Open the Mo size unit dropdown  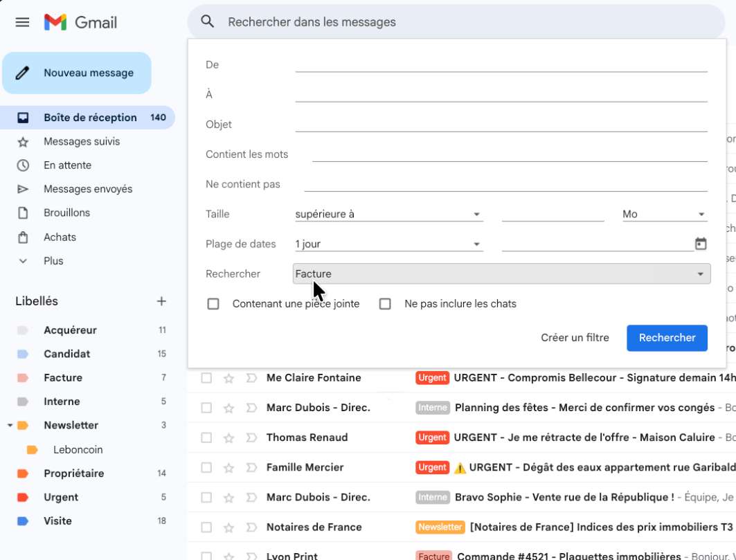(x=663, y=215)
